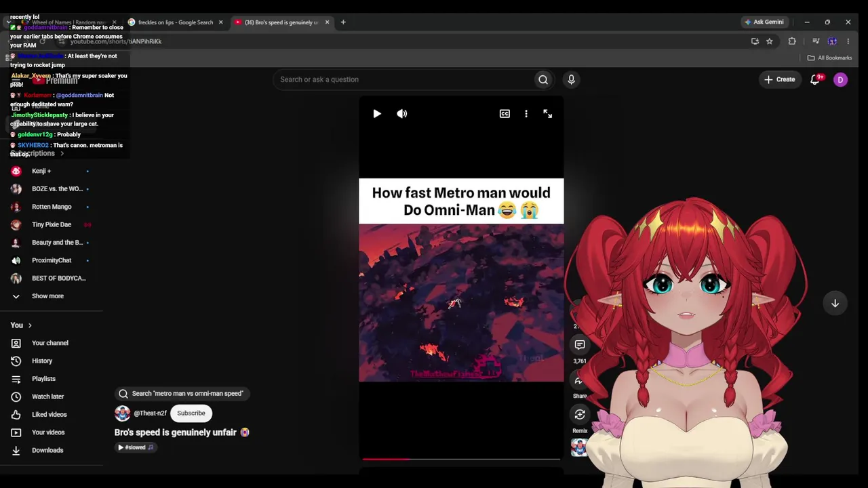868x488 pixels.
Task: Open the All Bookmarks folder
Action: 829,58
